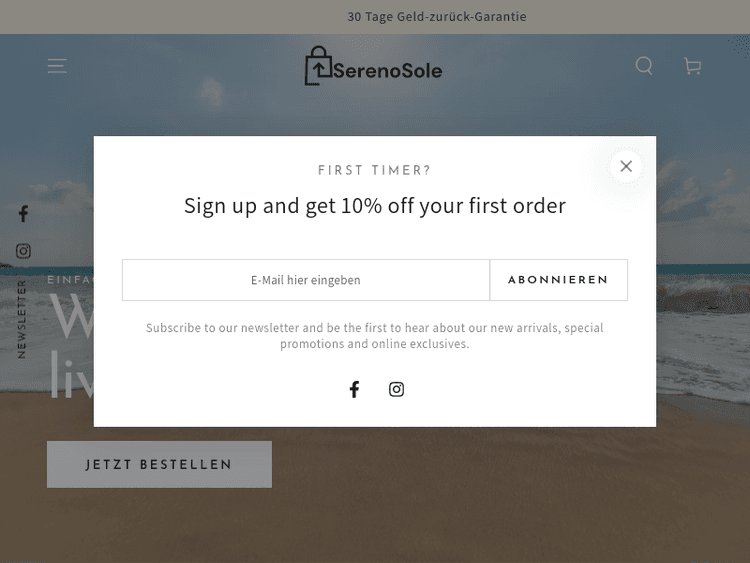Open the hamburger navigation menu
Image resolution: width=750 pixels, height=563 pixels.
point(57,66)
